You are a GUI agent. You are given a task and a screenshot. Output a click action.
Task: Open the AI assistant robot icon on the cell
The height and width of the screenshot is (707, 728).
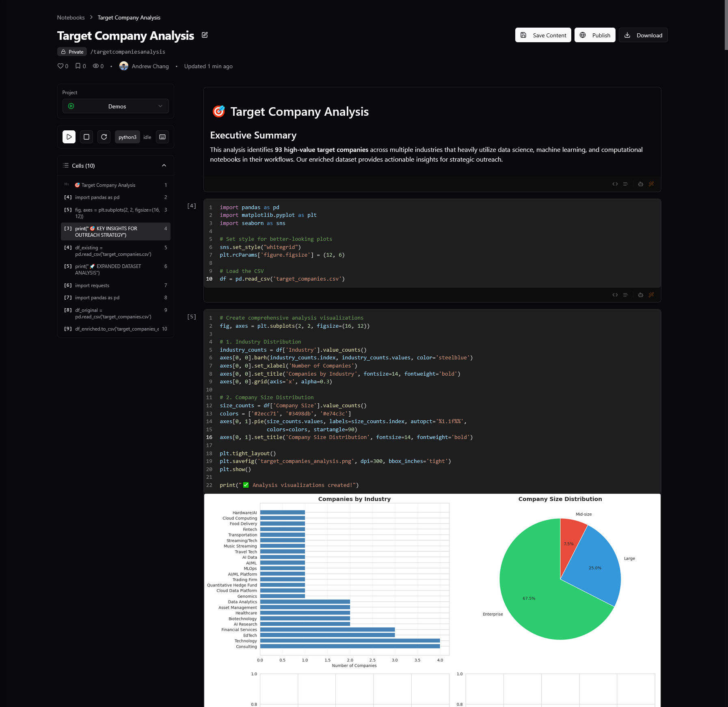641,184
